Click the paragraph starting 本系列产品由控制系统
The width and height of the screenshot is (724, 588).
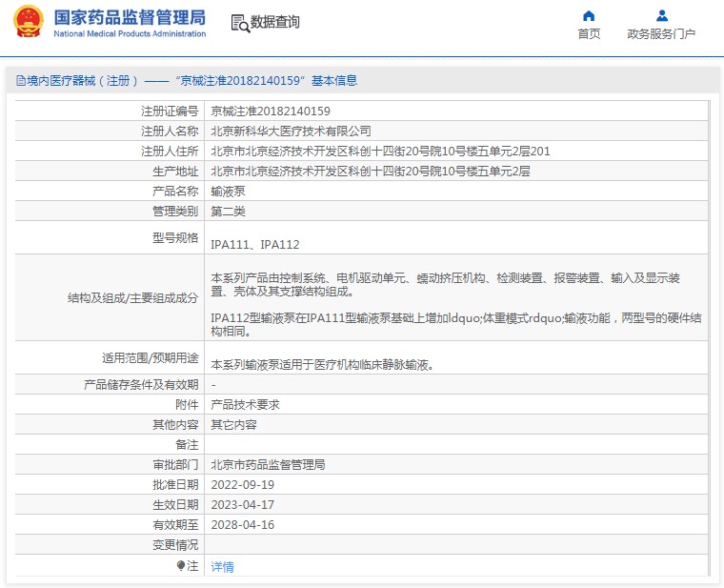point(446,285)
